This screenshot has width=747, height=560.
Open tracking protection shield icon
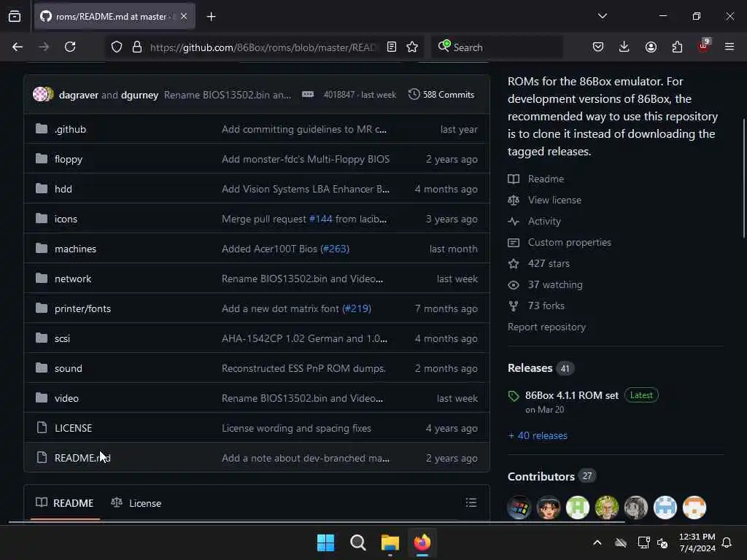[117, 47]
